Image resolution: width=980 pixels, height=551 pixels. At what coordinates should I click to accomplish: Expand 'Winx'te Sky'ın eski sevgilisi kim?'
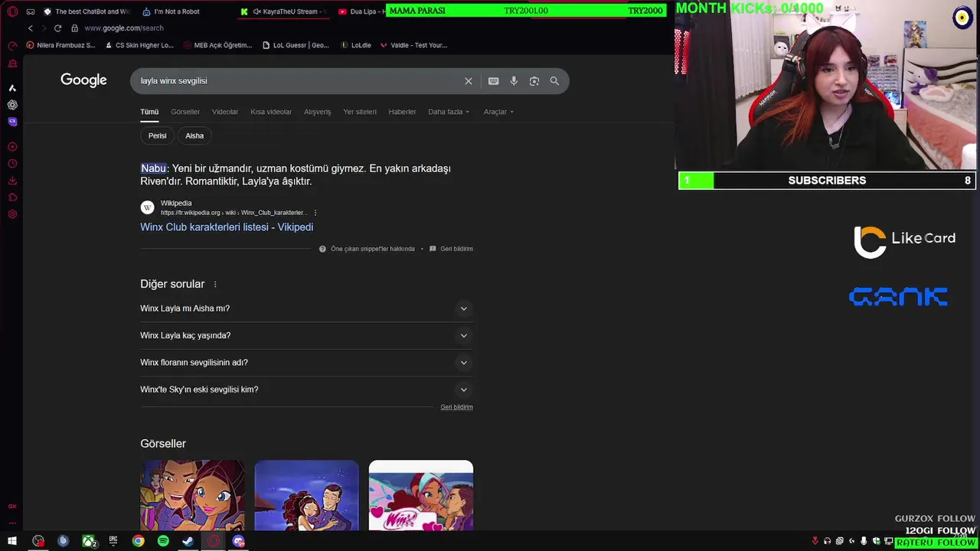(x=306, y=390)
